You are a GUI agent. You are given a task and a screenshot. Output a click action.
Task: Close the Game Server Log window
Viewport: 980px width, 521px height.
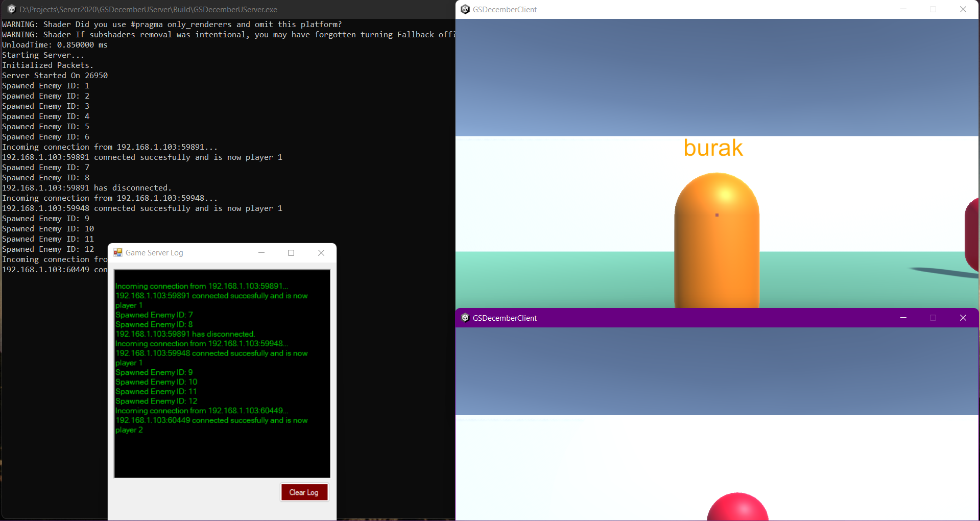coord(321,253)
